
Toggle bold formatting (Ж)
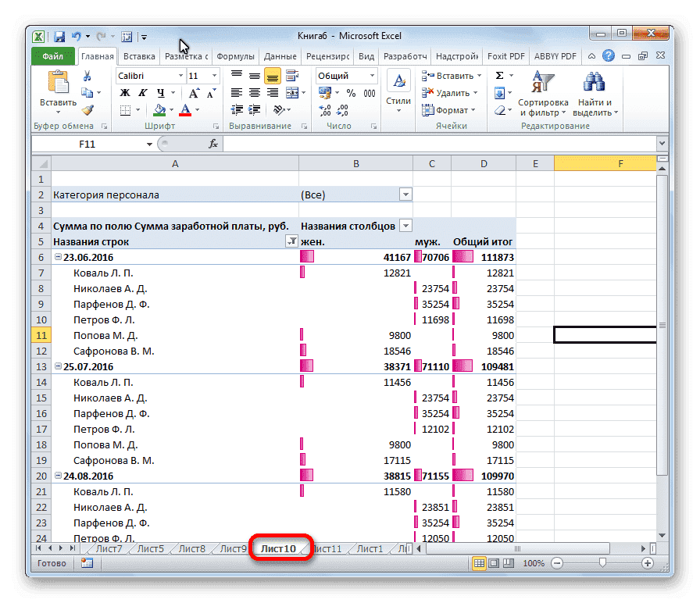tap(125, 91)
